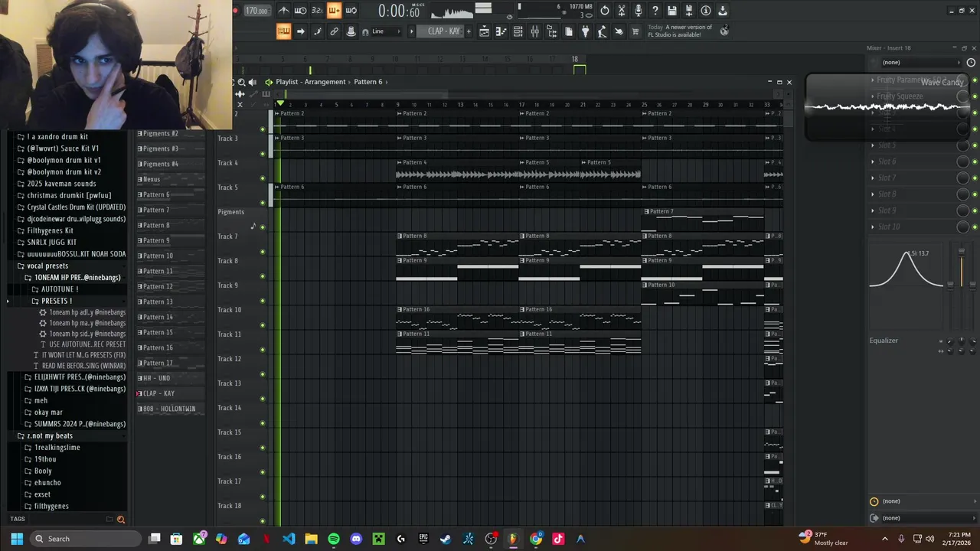Open help with question mark icon

pyautogui.click(x=655, y=11)
